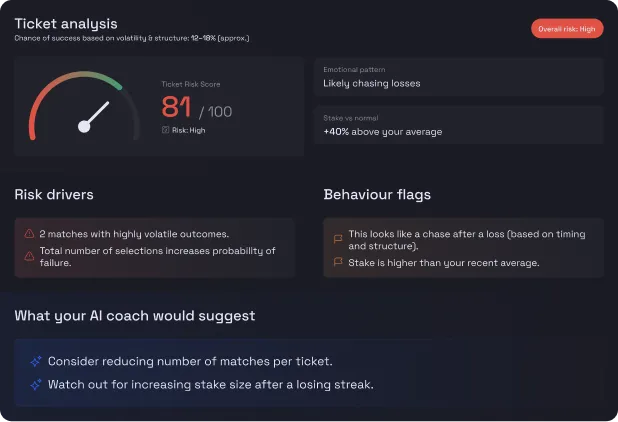
Task: Click the gauge needle pivot dot
Action: tap(84, 126)
